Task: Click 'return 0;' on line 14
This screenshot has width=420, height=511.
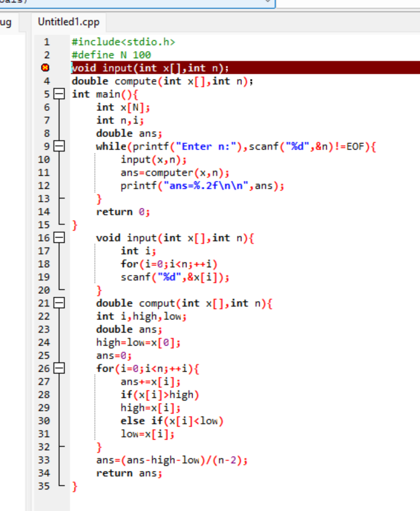Action: (123, 212)
